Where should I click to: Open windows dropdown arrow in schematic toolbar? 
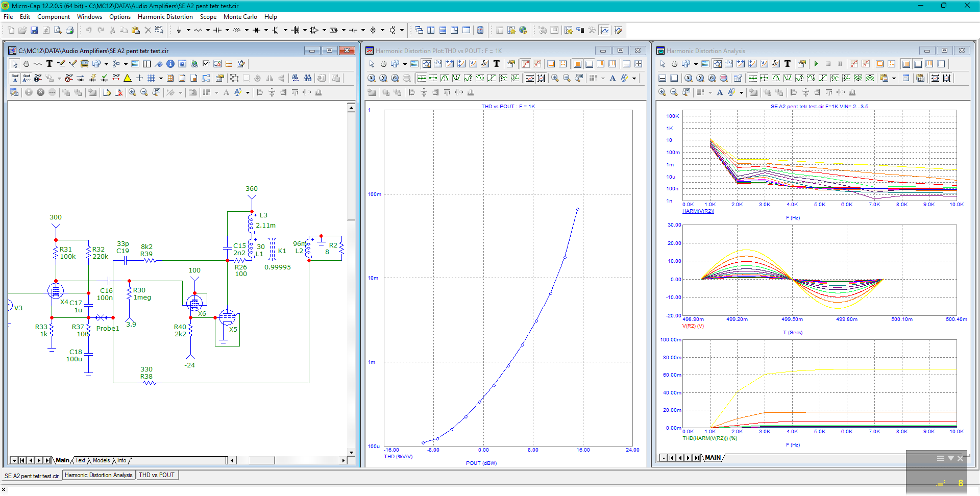pyautogui.click(x=106, y=64)
